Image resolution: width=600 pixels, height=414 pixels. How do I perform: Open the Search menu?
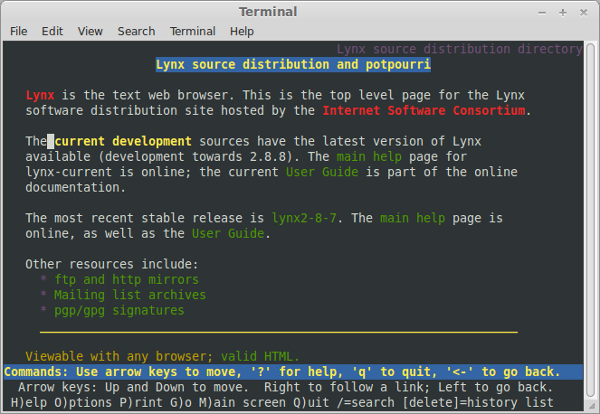[136, 31]
